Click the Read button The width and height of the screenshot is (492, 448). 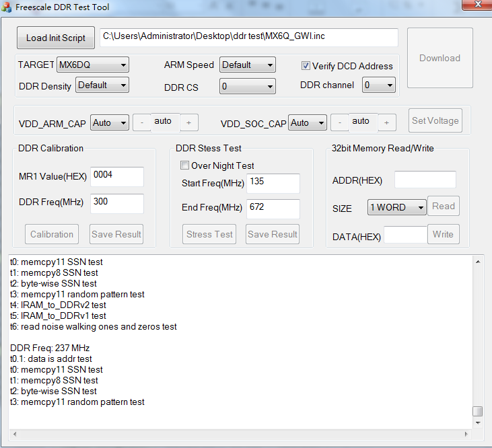click(444, 206)
